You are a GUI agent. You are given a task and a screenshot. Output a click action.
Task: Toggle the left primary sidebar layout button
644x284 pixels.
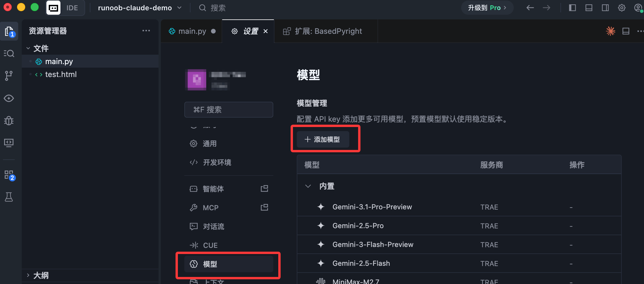coord(572,8)
